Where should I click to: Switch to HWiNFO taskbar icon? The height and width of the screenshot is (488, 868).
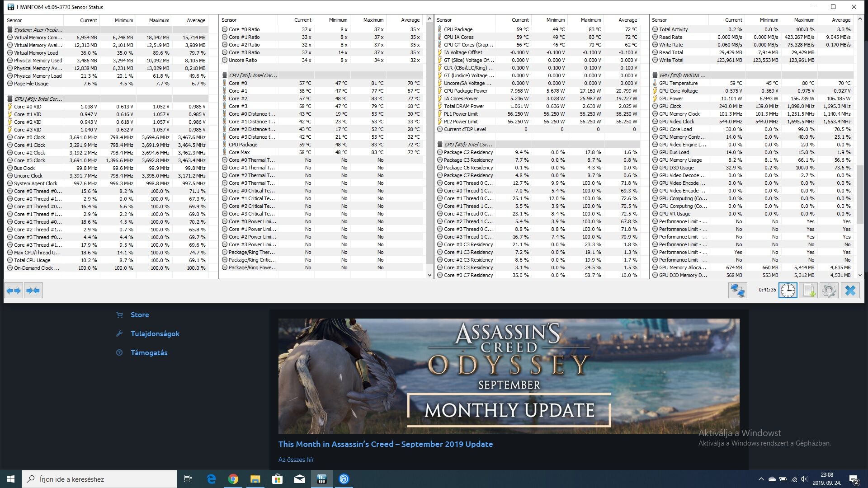[x=322, y=479]
